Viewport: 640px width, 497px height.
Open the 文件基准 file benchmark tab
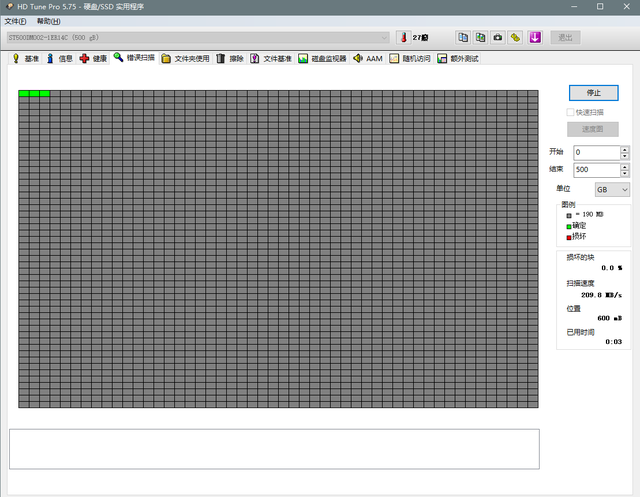click(x=271, y=59)
